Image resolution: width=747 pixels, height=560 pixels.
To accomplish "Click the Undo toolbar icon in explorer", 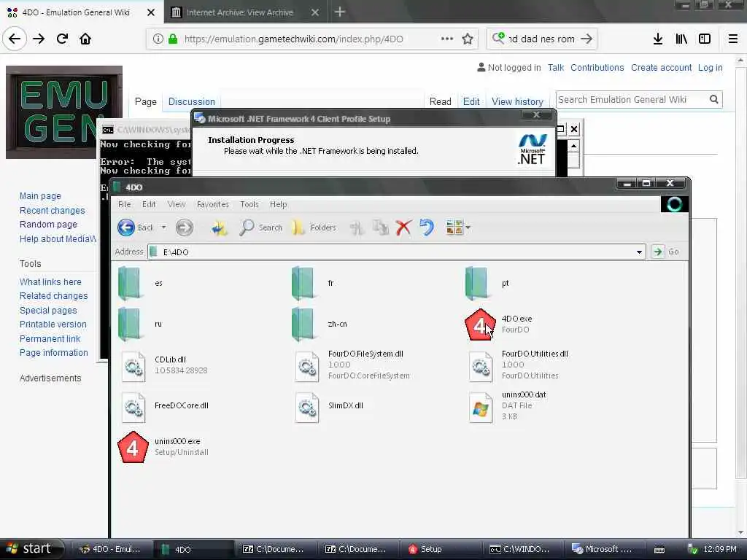I will point(427,227).
